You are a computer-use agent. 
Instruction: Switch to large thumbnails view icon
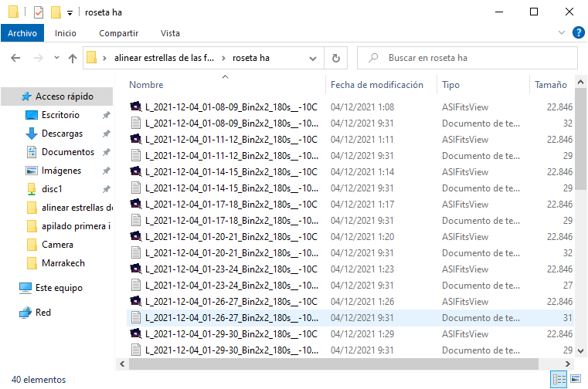coord(576,379)
